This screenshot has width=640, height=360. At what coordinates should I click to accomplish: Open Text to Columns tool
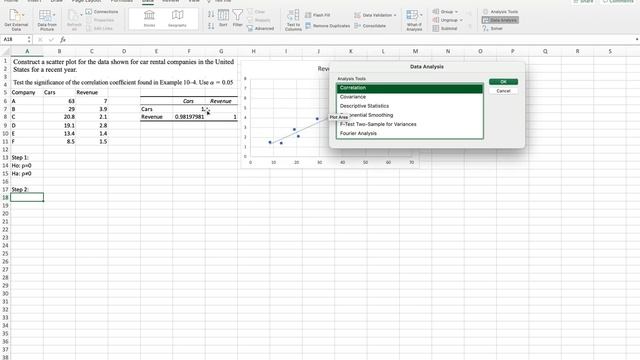point(293,20)
